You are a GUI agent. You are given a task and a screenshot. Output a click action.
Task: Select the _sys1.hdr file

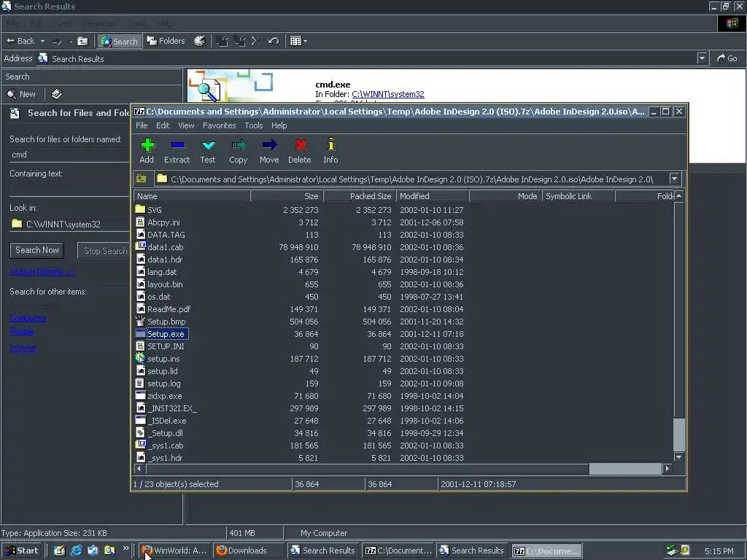[165, 458]
